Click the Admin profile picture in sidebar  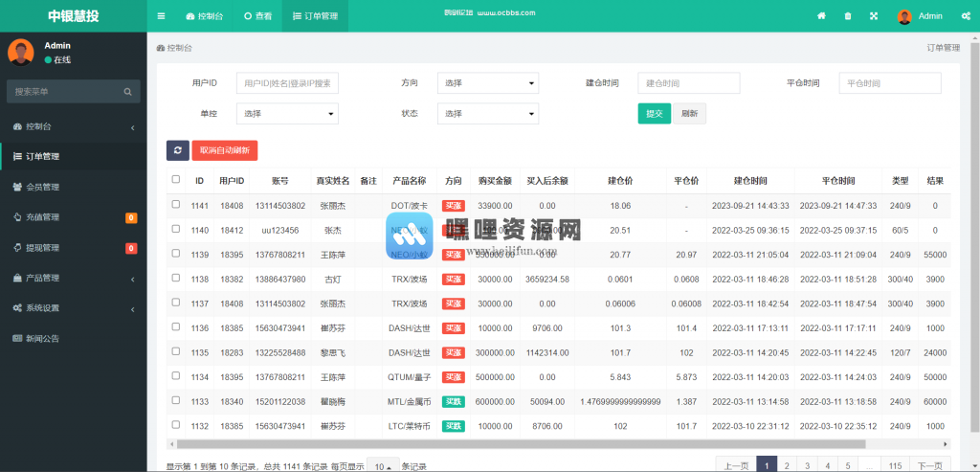(x=21, y=52)
